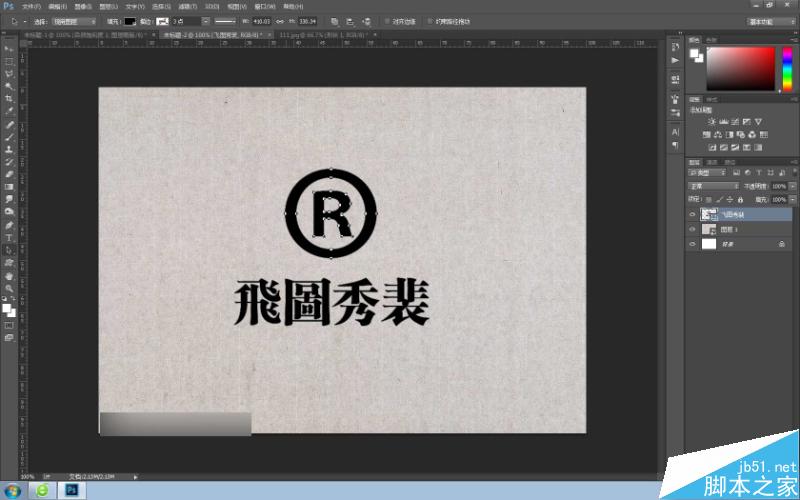
Task: Select the Eraser tool
Action: [x=9, y=174]
